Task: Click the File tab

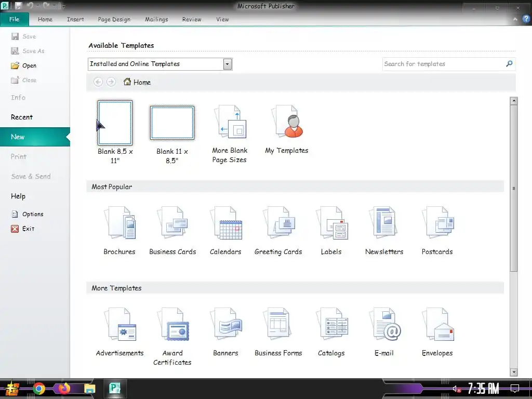Action: pos(14,19)
